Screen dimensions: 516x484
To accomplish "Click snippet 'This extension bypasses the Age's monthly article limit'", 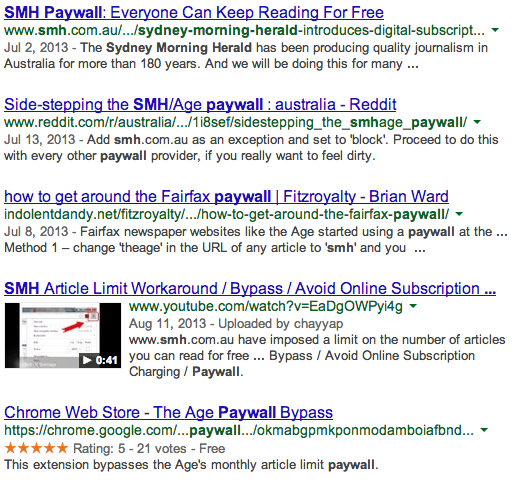I will [191, 465].
